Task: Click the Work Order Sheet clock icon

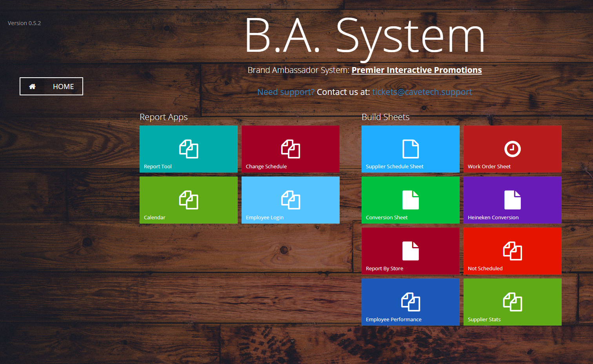Action: [x=512, y=149]
